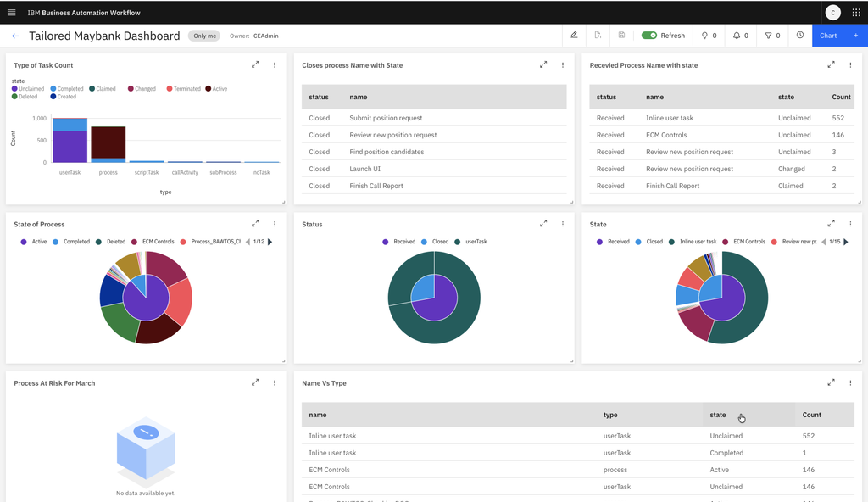Click the clock history icon
The image size is (868, 502).
click(x=799, y=36)
